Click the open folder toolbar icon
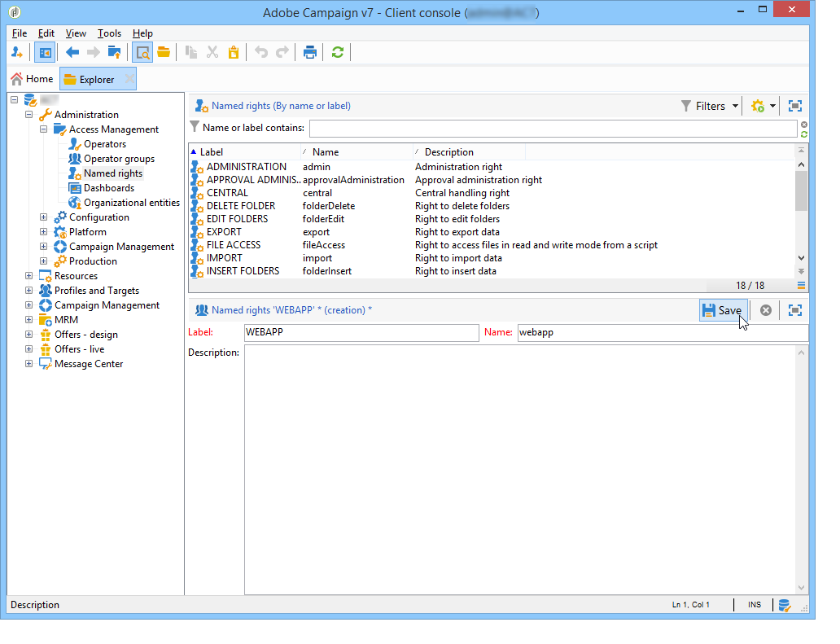 (164, 52)
